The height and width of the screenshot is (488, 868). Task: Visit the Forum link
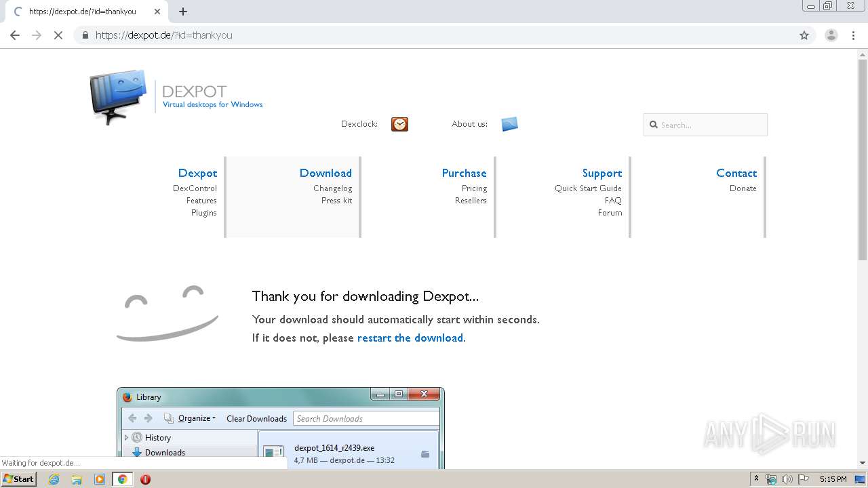[610, 213]
